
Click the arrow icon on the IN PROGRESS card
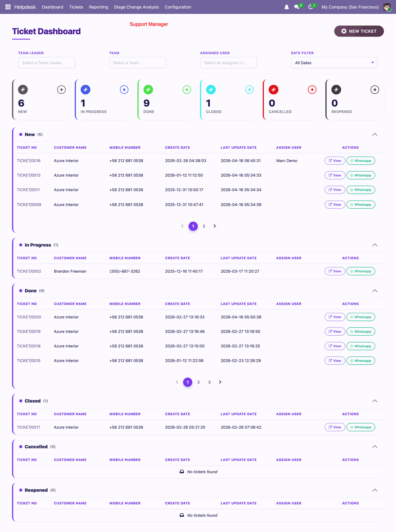point(124,89)
